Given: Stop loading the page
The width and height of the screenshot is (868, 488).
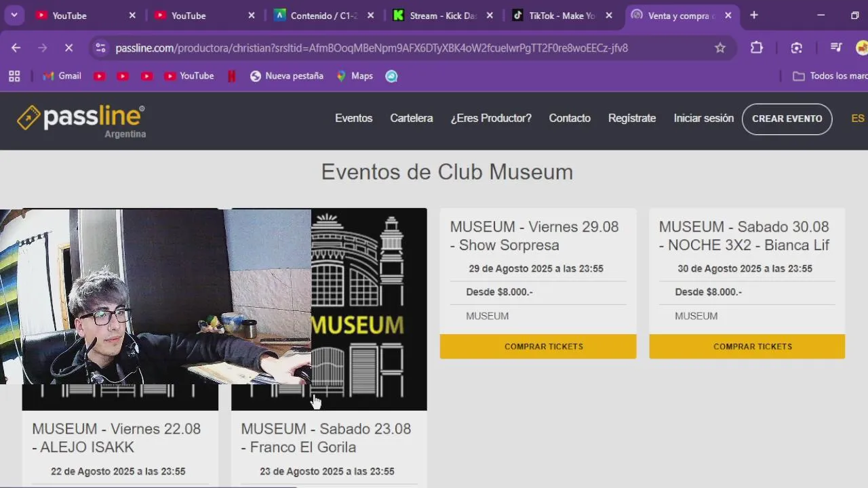Looking at the screenshot, I should pos(68,47).
